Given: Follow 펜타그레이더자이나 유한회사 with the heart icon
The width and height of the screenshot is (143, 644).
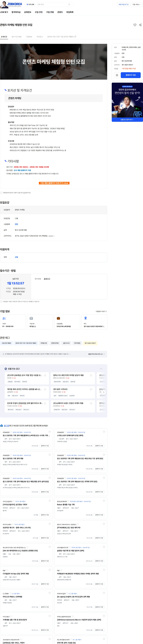Looking at the screenshot, I should (x=78, y=524).
